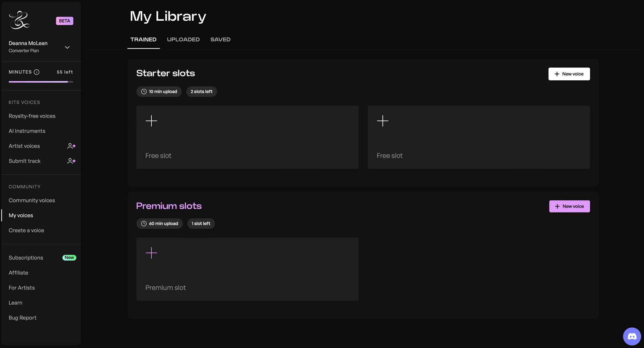Open the minutes info tooltip icon
644x348 pixels.
36,72
